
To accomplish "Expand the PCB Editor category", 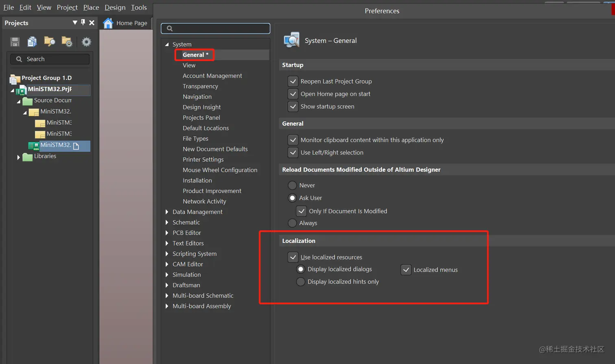I will tap(167, 233).
